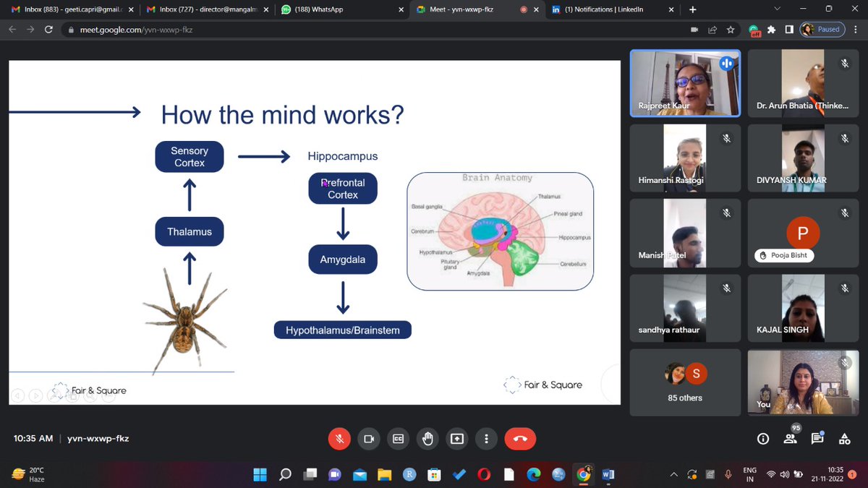The width and height of the screenshot is (868, 488).
Task: Open the chat with everyone panel
Action: [817, 438]
